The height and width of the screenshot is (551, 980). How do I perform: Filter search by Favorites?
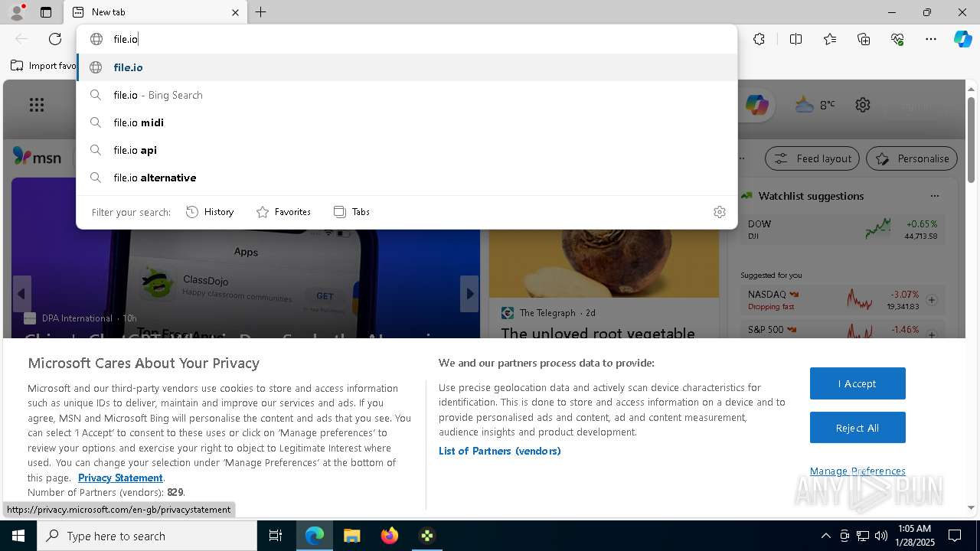click(283, 212)
